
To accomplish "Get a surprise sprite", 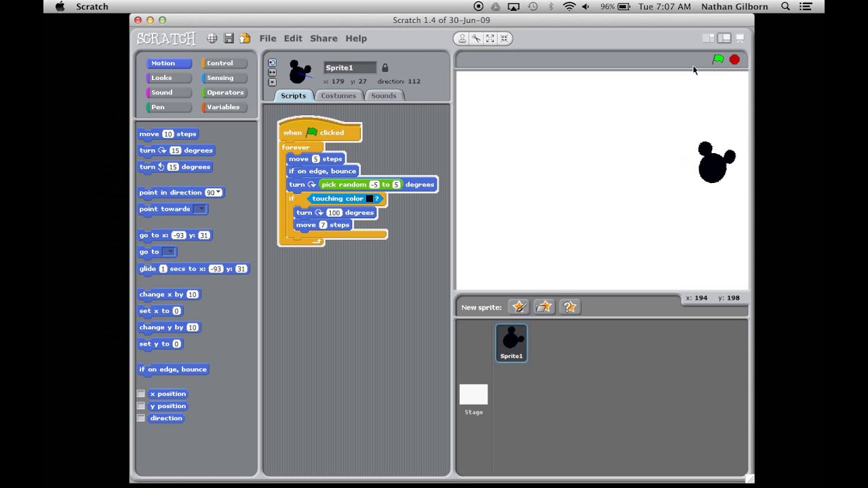I will 570,307.
